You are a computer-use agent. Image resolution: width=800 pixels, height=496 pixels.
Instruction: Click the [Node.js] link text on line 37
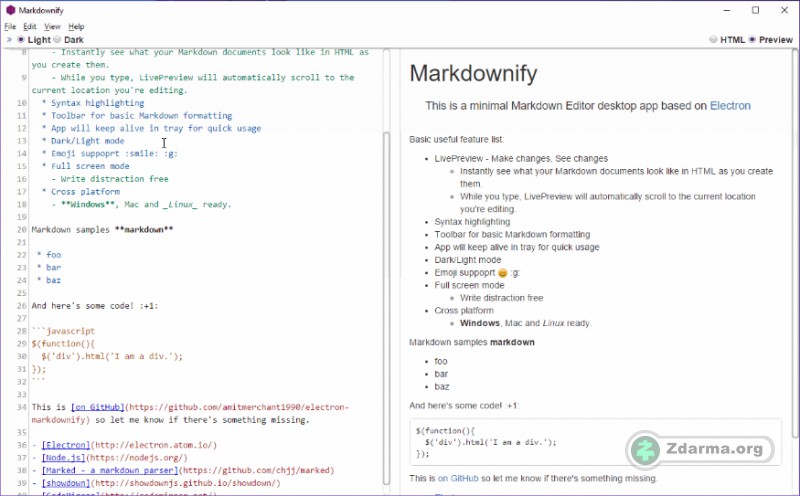pyautogui.click(x=64, y=458)
